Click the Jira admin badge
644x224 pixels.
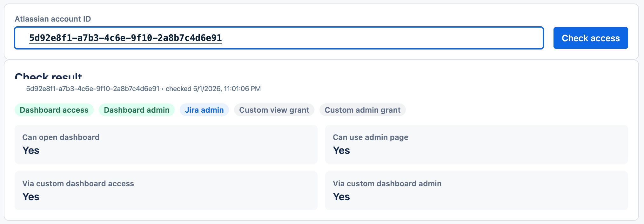[x=204, y=110]
